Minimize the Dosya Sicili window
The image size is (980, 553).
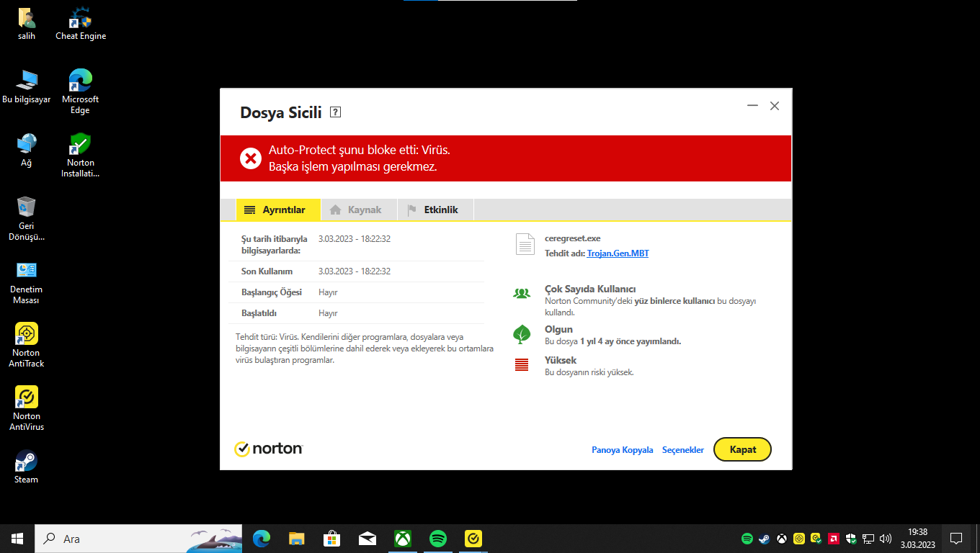click(752, 106)
